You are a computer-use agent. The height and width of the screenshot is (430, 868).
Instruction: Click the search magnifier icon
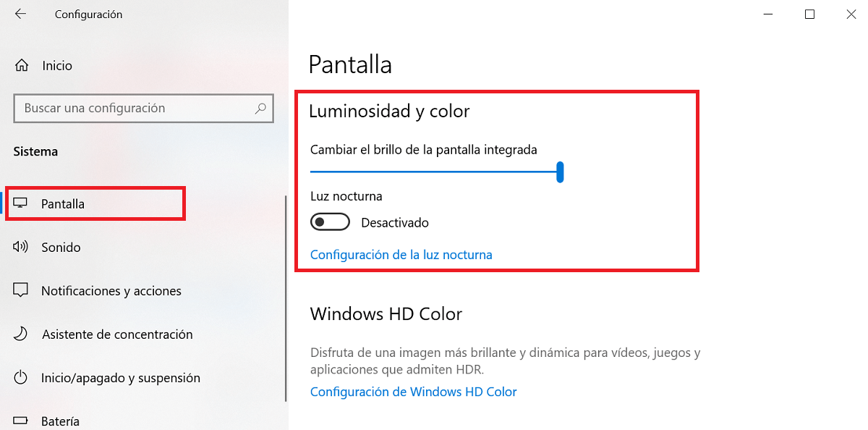click(260, 109)
